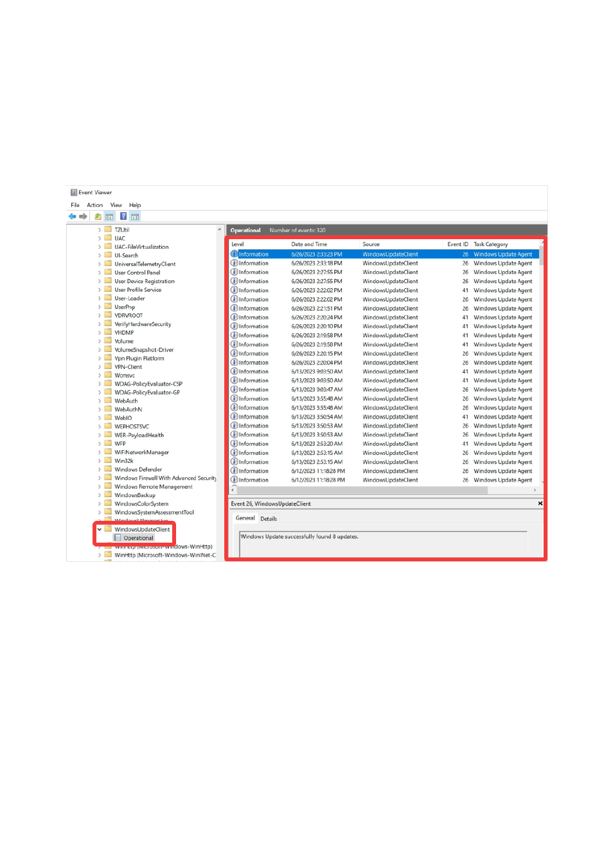This screenshot has height=868, width=613.
Task: Click the folder icon beside User Control Panel
Action: click(108, 273)
